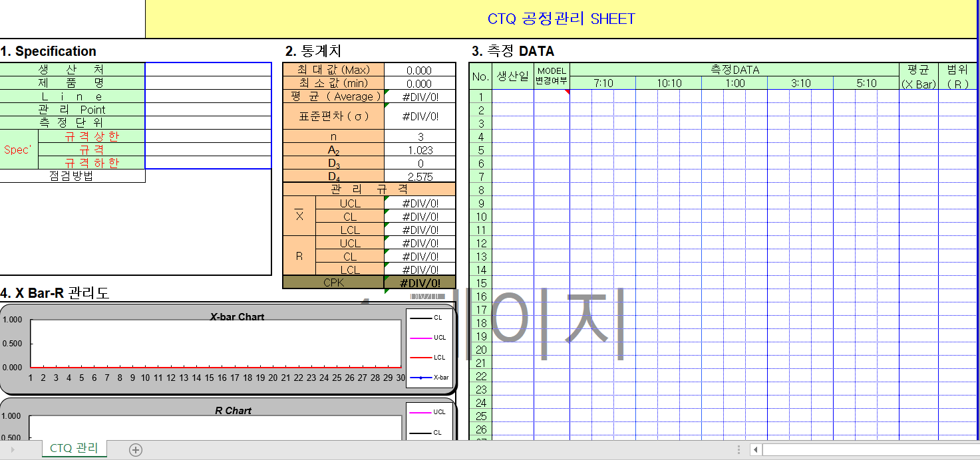Click the horizontal scrollbar left arrow

click(x=756, y=450)
